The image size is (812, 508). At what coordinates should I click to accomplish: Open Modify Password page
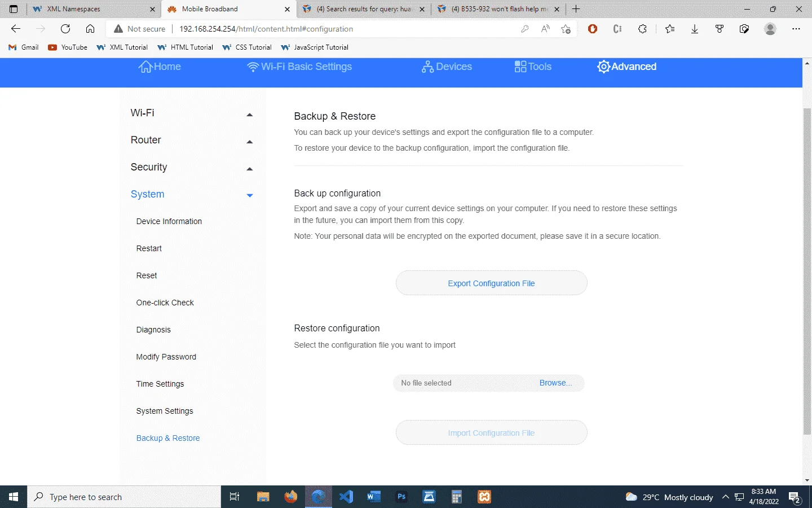(x=166, y=357)
